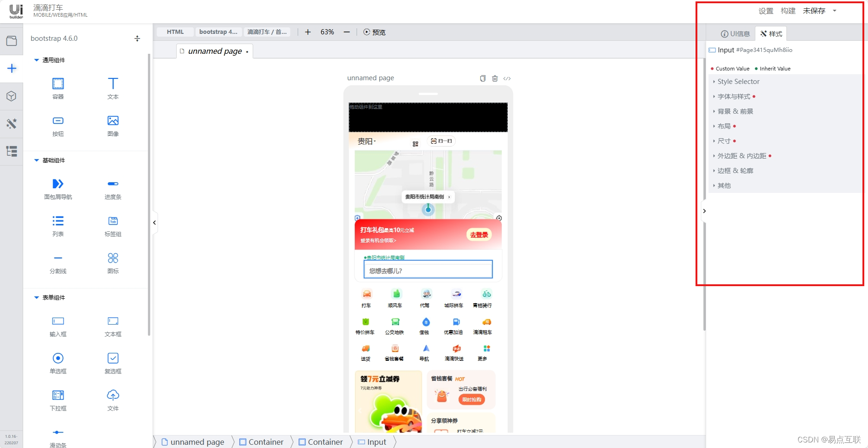Select the 文本框 textarea component
This screenshot has height=448, width=868.
point(113,326)
